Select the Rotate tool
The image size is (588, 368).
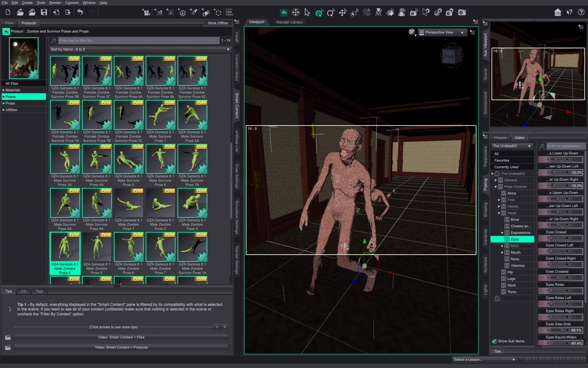pyautogui.click(x=331, y=12)
